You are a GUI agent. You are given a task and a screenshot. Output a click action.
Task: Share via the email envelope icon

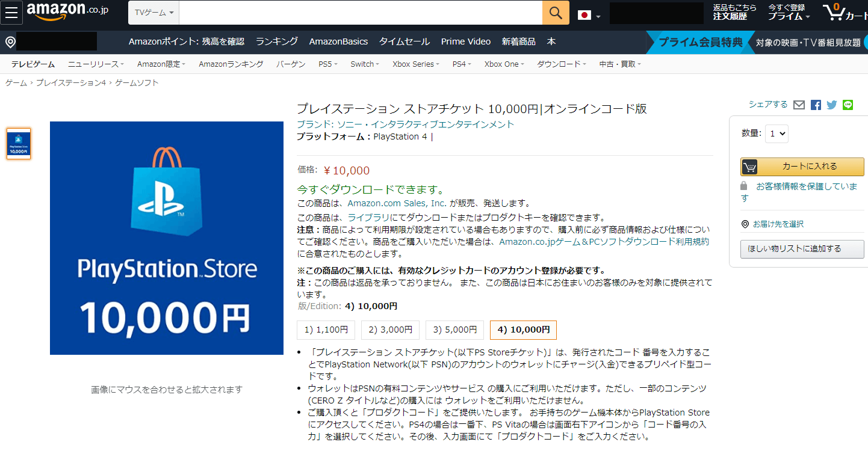(799, 105)
